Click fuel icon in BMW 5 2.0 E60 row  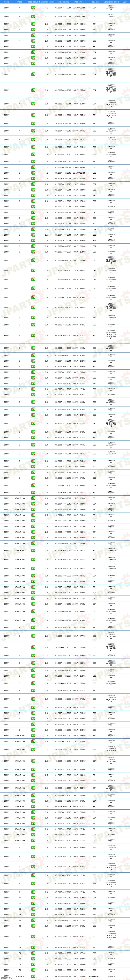coord(34,627)
